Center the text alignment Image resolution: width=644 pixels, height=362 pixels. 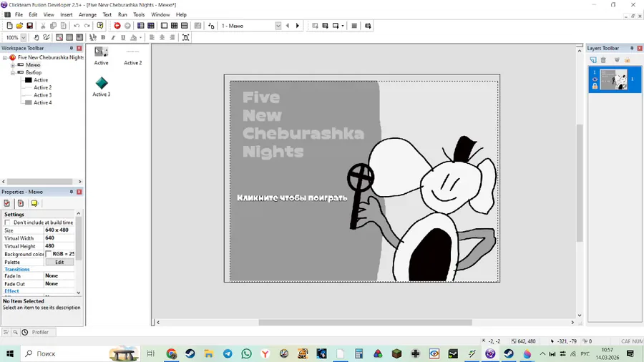click(x=162, y=37)
